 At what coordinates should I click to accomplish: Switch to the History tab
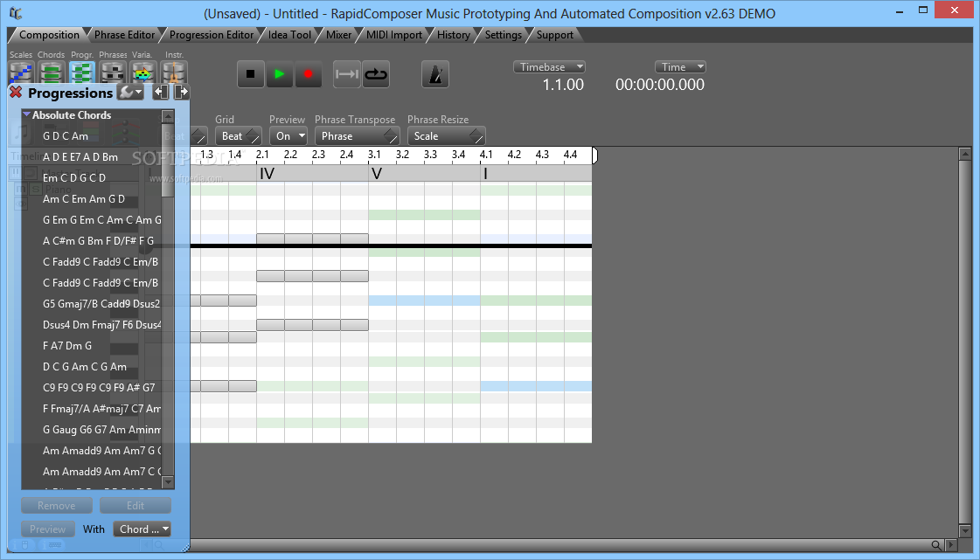point(453,35)
